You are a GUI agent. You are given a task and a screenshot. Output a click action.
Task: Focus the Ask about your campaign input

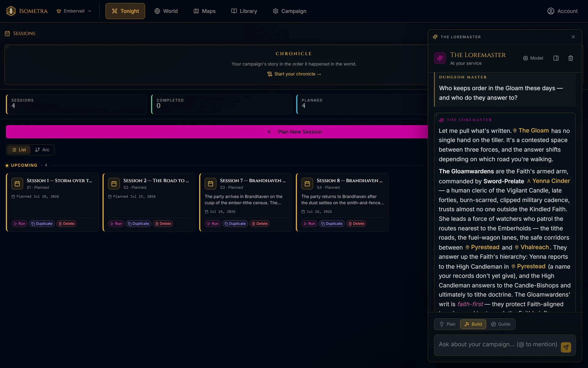498,344
